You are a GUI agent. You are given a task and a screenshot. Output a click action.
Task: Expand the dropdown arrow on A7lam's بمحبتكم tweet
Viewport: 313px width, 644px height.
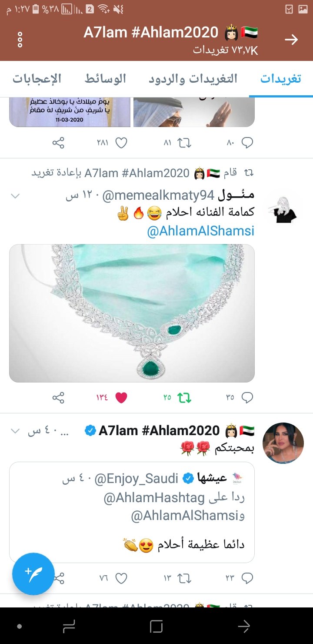click(x=15, y=431)
